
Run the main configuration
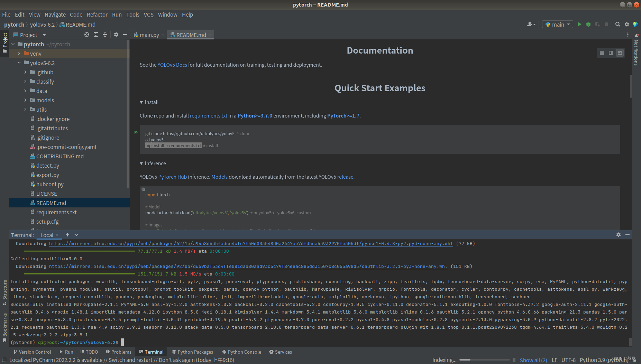pos(579,24)
